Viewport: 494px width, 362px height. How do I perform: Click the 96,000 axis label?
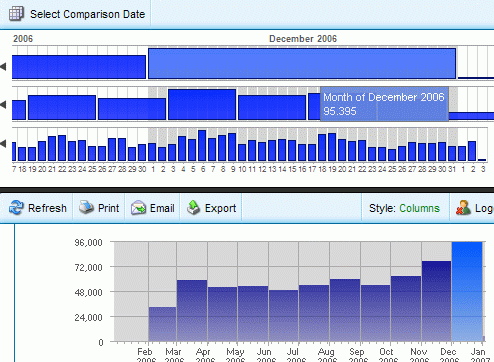[x=88, y=242]
